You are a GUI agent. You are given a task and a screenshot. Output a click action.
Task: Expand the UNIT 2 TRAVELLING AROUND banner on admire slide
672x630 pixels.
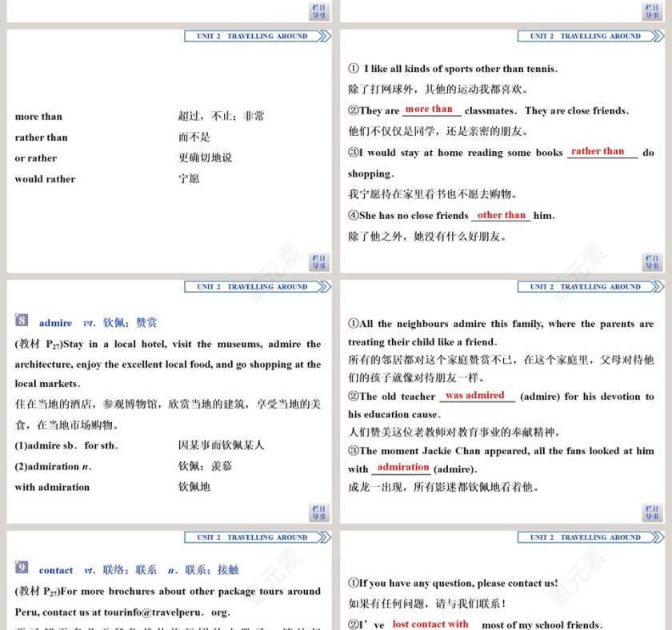coord(256,286)
